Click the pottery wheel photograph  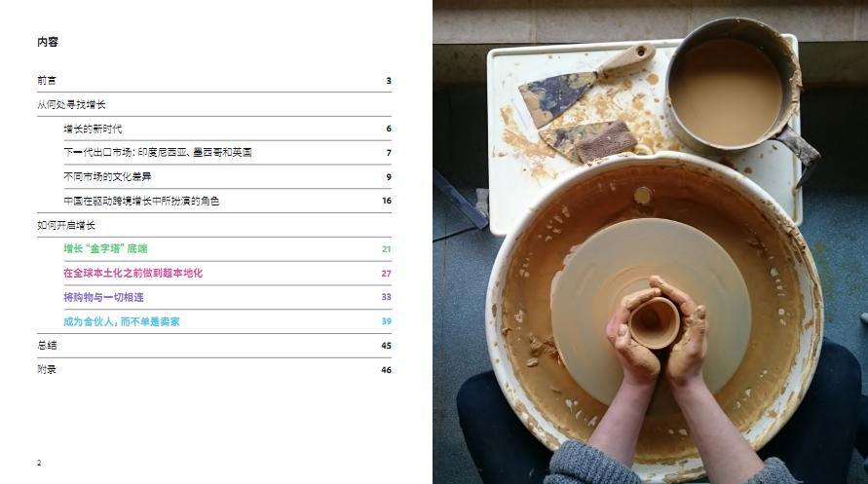pos(650,242)
